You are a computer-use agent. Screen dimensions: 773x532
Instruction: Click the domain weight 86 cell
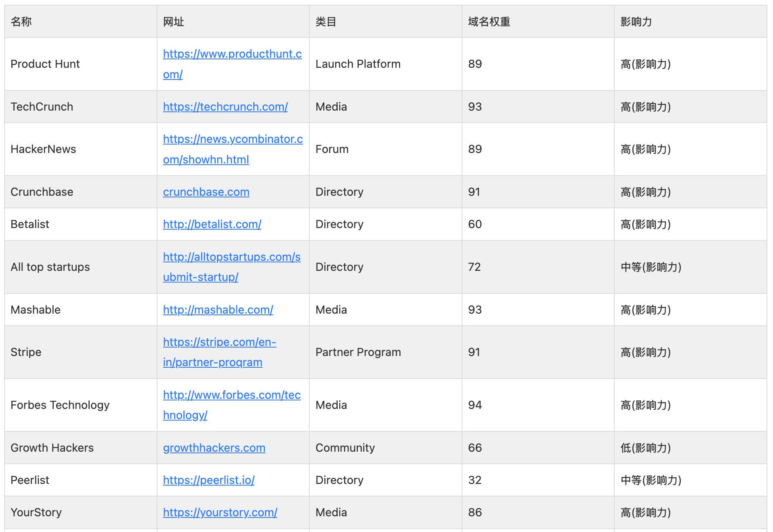[538, 512]
